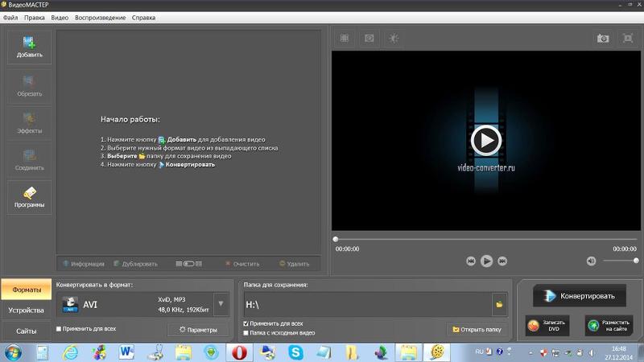
Task: Launch Internet Explorer from the taskbar
Action: pyautogui.click(x=70, y=352)
